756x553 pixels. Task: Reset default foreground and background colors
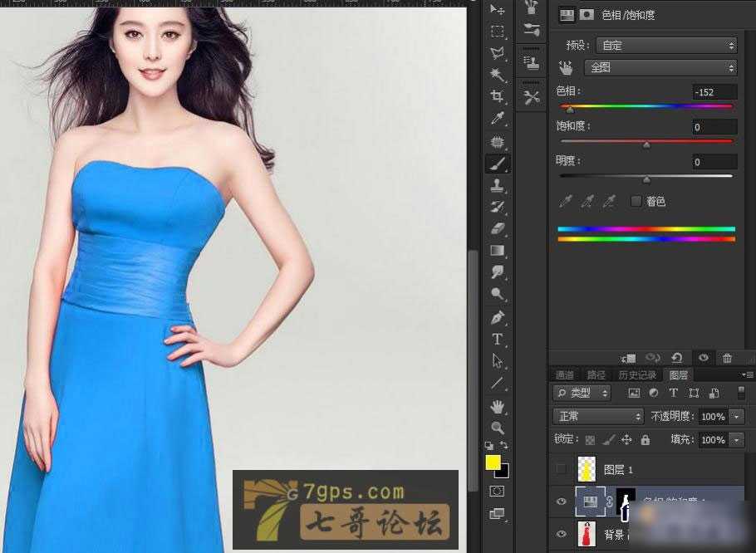pyautogui.click(x=488, y=446)
